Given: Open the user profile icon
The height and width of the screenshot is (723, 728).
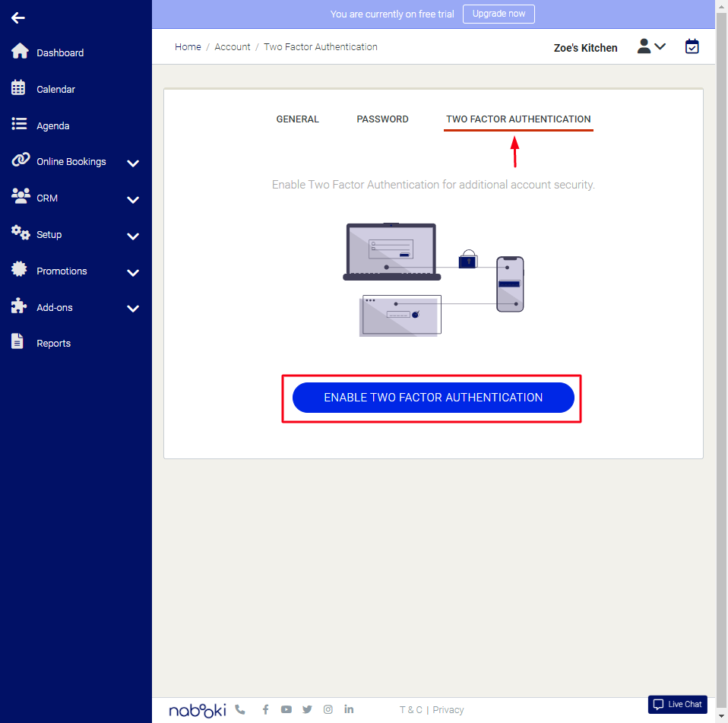Looking at the screenshot, I should (x=644, y=46).
